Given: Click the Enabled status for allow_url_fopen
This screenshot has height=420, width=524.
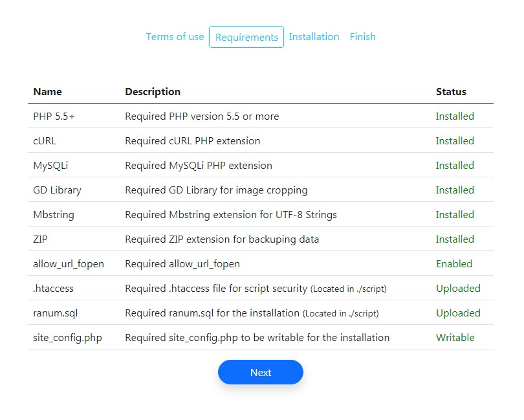Looking at the screenshot, I should pos(454,264).
